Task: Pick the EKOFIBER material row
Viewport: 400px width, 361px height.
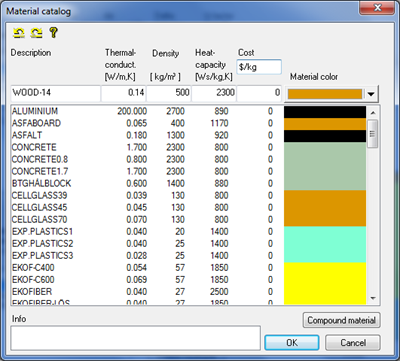Action: [x=188, y=292]
